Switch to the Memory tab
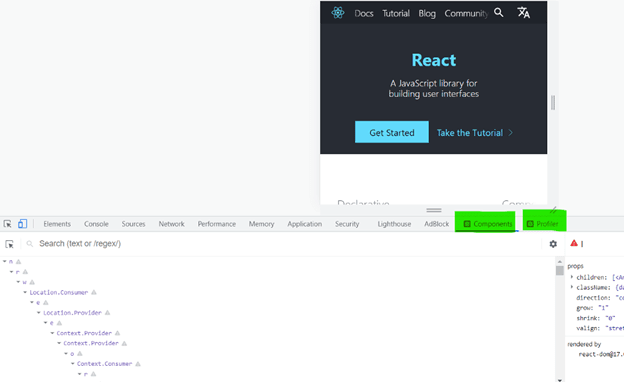624x382 pixels. (x=261, y=224)
